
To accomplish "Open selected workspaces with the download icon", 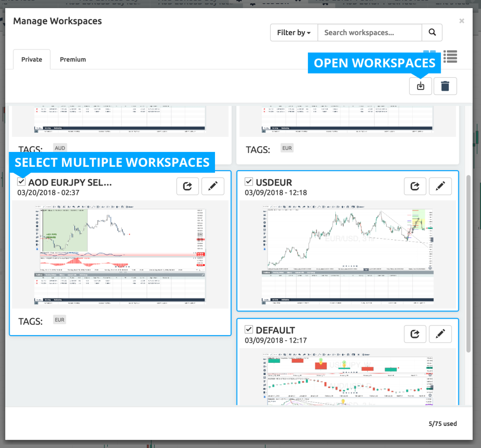I will [x=420, y=86].
